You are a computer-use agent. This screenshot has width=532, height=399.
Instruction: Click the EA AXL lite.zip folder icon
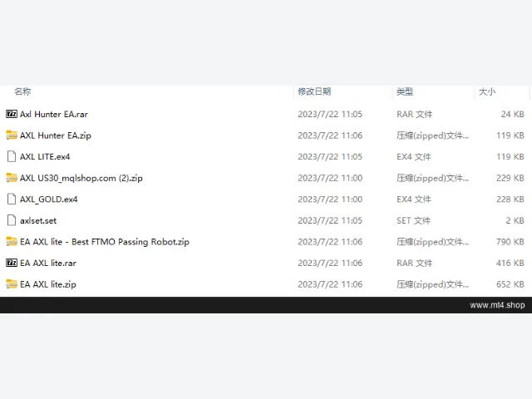point(12,283)
